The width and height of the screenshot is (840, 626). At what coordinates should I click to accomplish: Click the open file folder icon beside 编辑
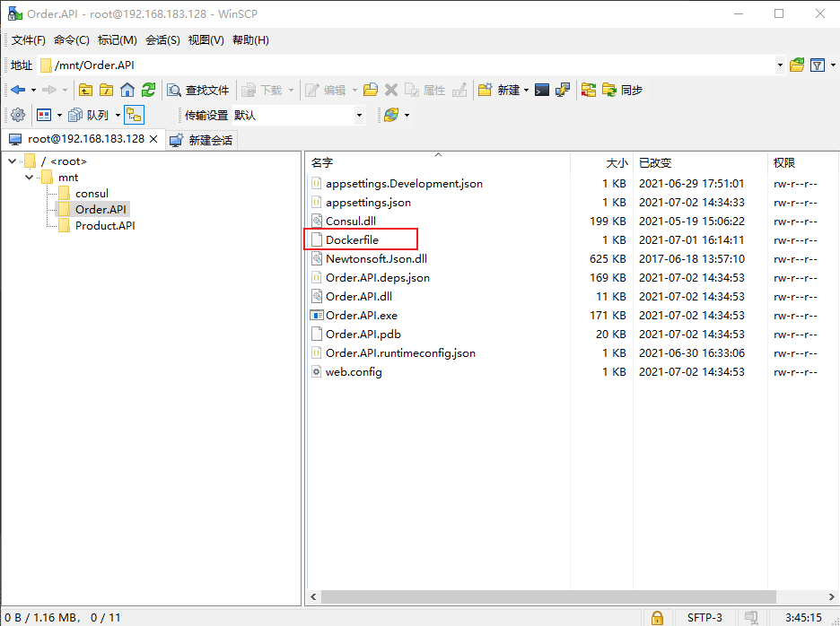[370, 90]
